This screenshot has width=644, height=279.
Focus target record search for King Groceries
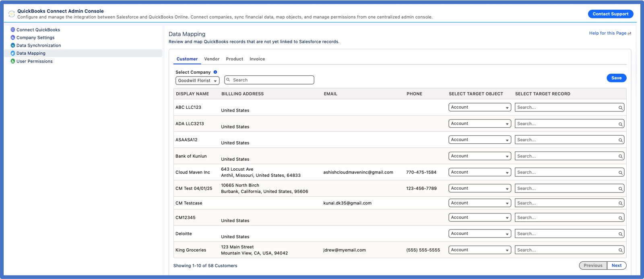pos(570,250)
